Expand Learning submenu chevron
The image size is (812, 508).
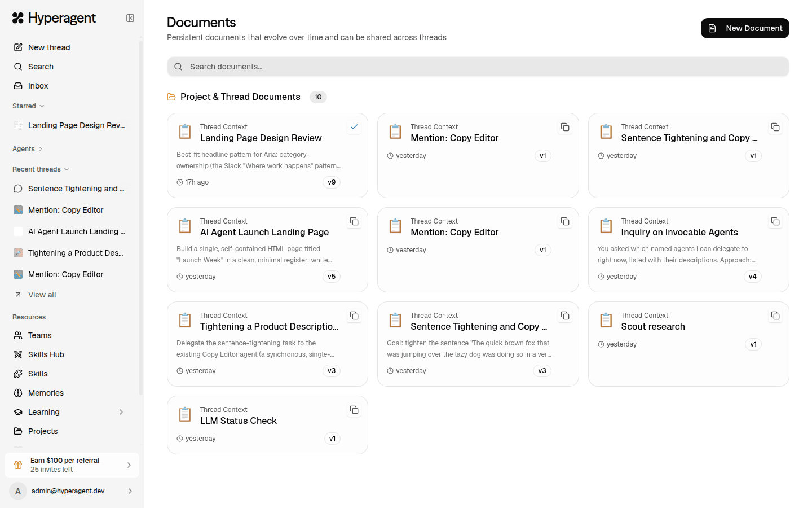coord(121,412)
